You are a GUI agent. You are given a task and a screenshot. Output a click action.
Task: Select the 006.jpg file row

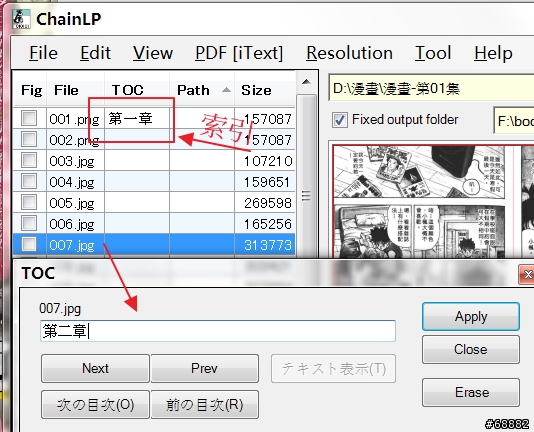(154, 223)
